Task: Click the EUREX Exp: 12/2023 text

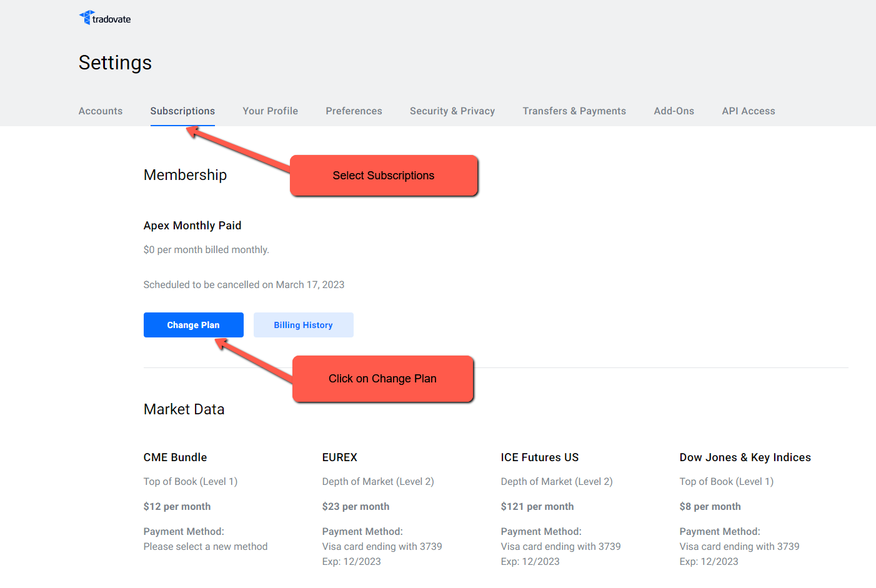Action: coord(352,562)
